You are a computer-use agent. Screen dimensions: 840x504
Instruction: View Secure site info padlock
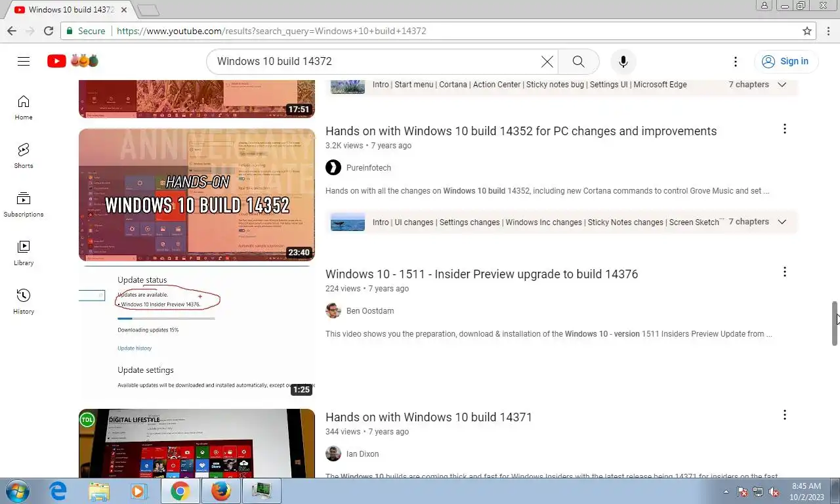click(70, 31)
